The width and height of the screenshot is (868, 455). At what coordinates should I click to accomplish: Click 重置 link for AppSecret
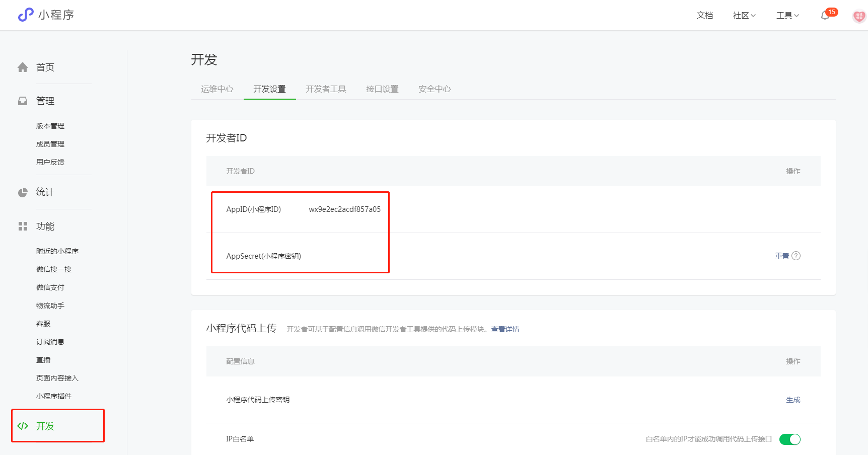pos(782,256)
